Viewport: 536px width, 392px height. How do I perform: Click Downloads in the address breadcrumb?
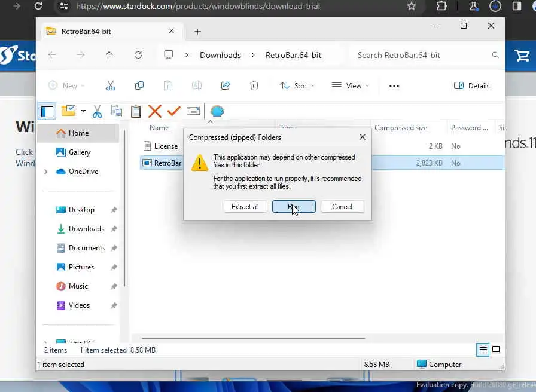click(x=221, y=55)
